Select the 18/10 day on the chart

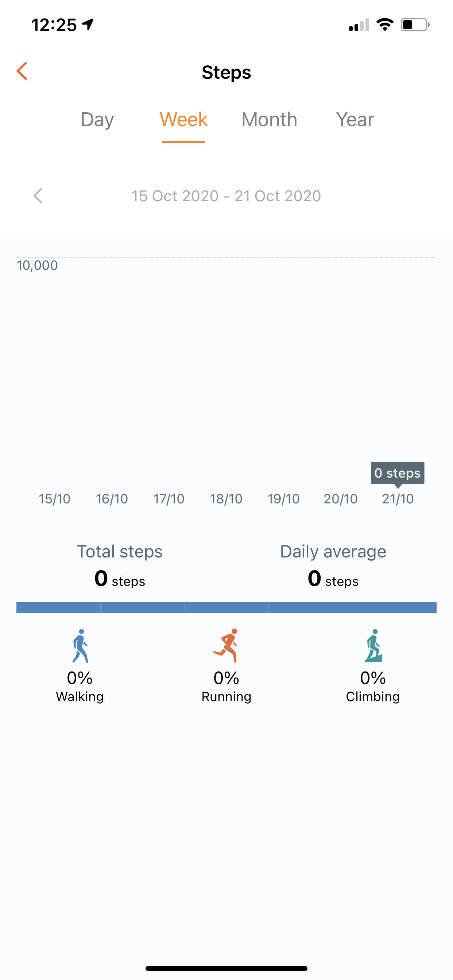pyautogui.click(x=226, y=499)
